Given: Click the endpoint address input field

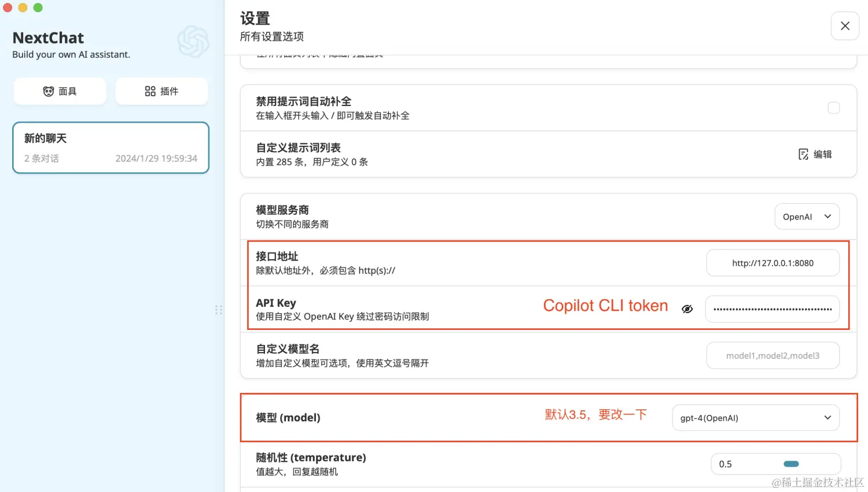Looking at the screenshot, I should click(773, 263).
